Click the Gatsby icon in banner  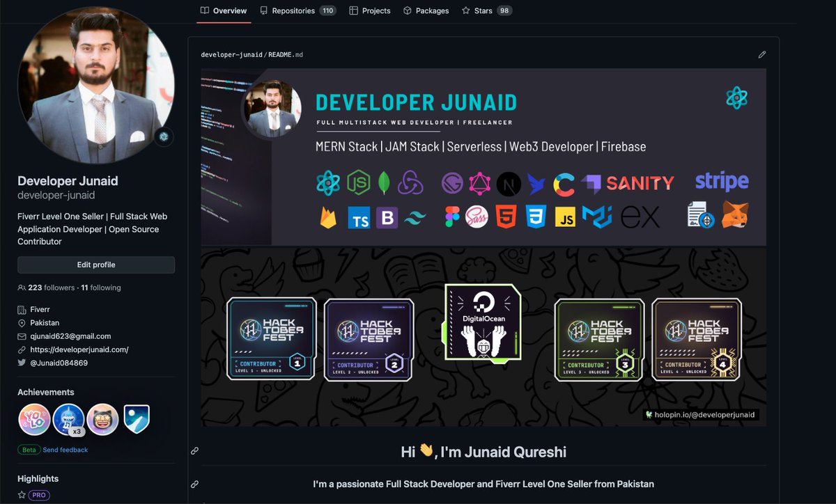[452, 183]
